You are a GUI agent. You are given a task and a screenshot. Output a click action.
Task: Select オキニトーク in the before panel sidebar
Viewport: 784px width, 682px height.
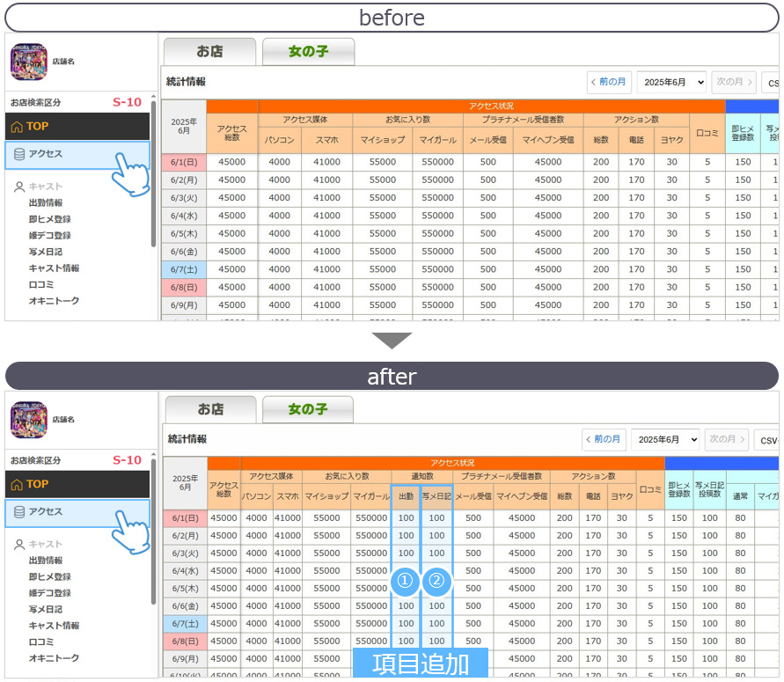click(x=54, y=301)
